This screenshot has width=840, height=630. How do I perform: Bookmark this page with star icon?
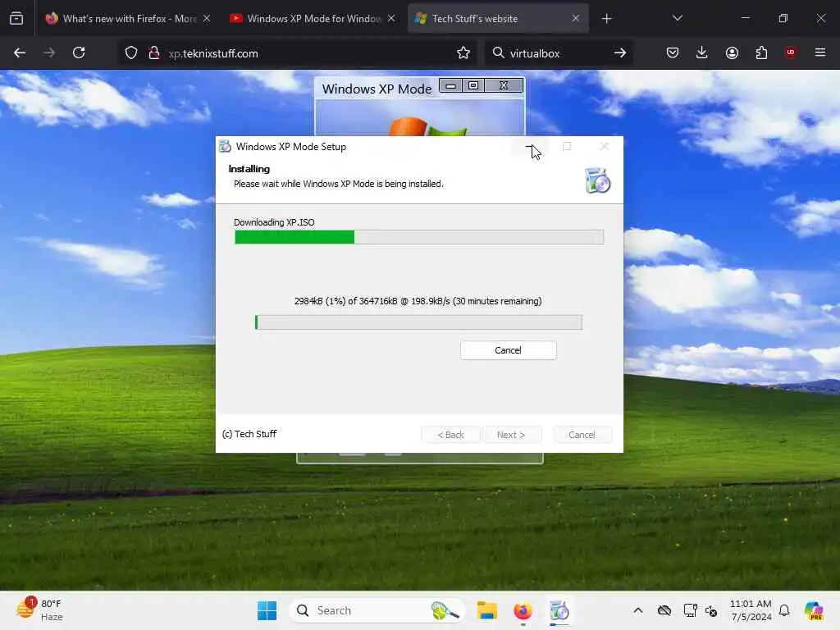pos(463,53)
